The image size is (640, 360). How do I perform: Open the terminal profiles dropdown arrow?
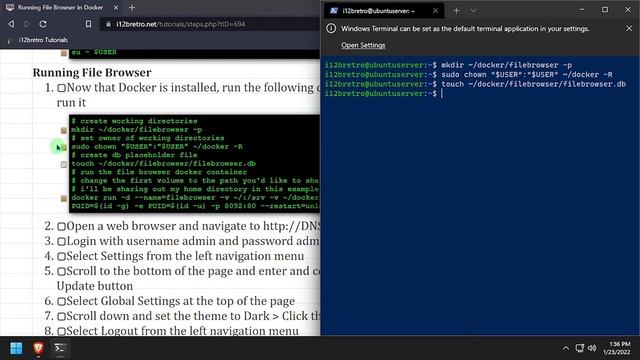click(473, 11)
